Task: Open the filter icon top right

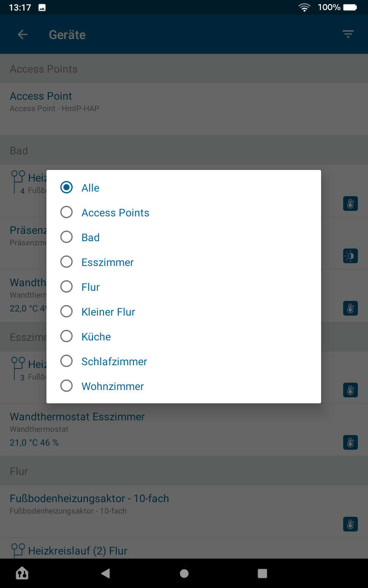Action: point(348,34)
